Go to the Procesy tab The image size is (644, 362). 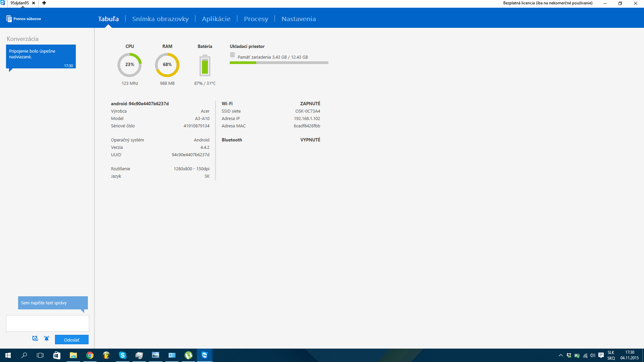256,19
